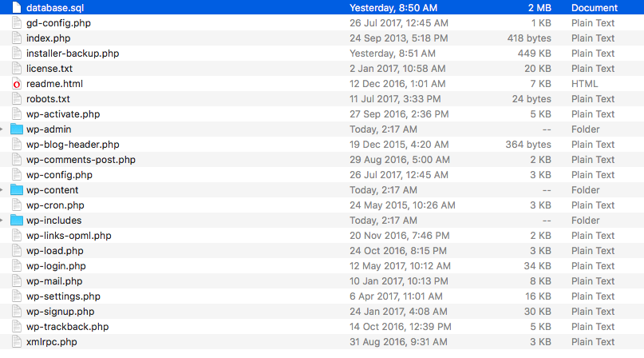Image resolution: width=644 pixels, height=358 pixels.
Task: Click the wp-config.php document icon
Action: [17, 174]
